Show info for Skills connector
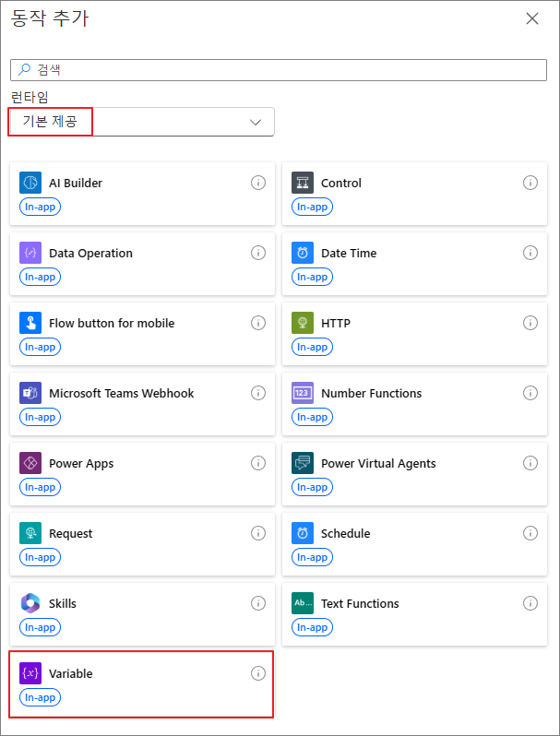560x736 pixels. [x=258, y=603]
